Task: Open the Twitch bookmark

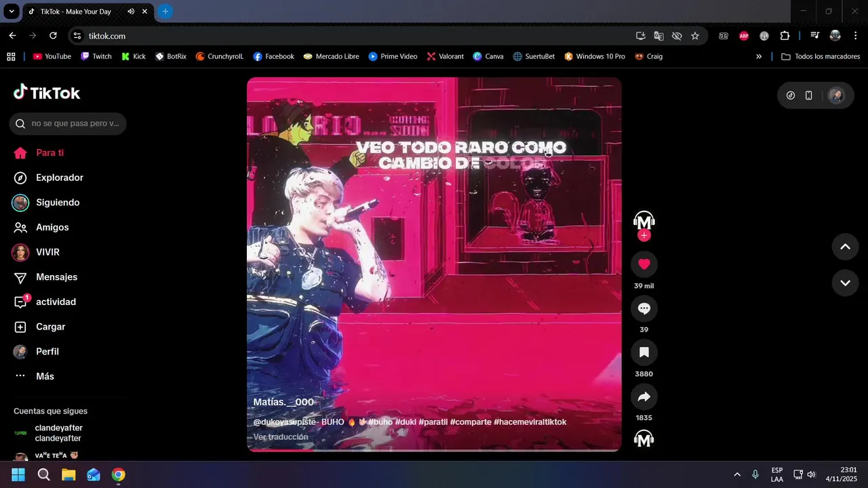Action: tap(96, 56)
